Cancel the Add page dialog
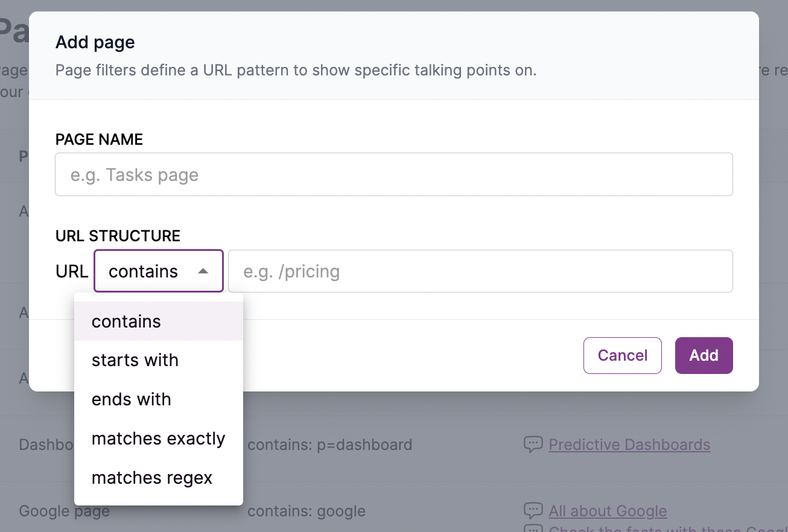Screen dimensions: 788x532 click(622, 355)
